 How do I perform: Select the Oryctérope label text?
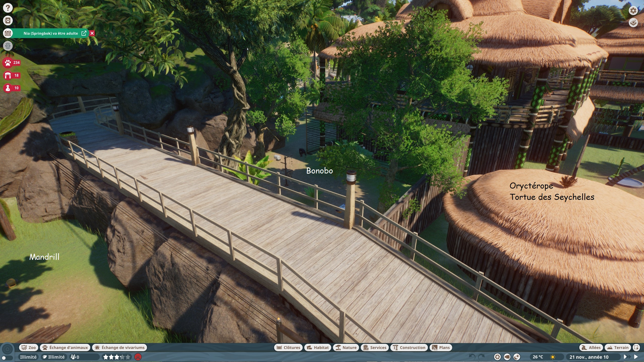[x=531, y=186]
